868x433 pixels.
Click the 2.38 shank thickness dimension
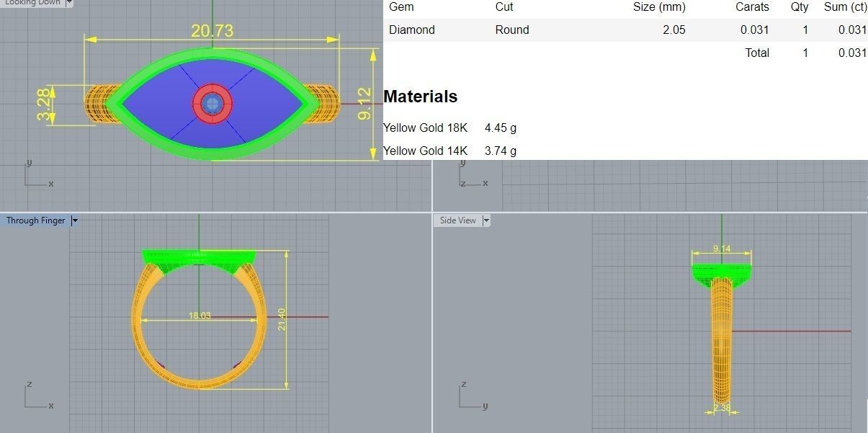tap(722, 408)
